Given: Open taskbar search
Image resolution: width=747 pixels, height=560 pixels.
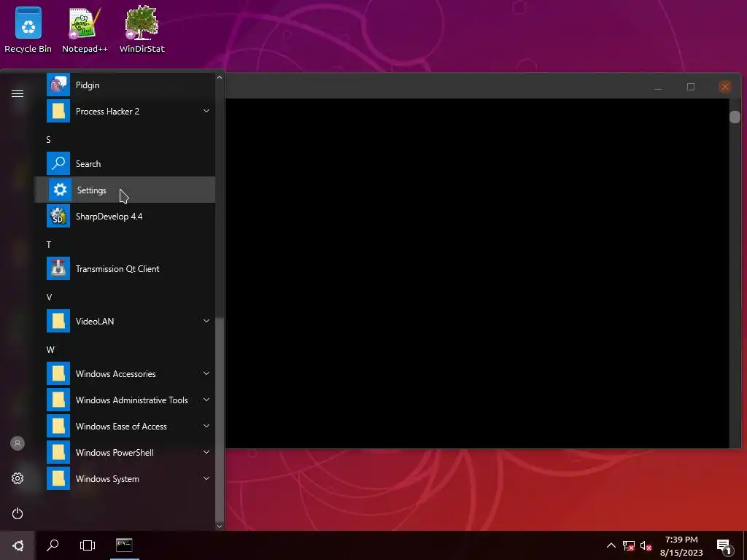Looking at the screenshot, I should pos(53,545).
